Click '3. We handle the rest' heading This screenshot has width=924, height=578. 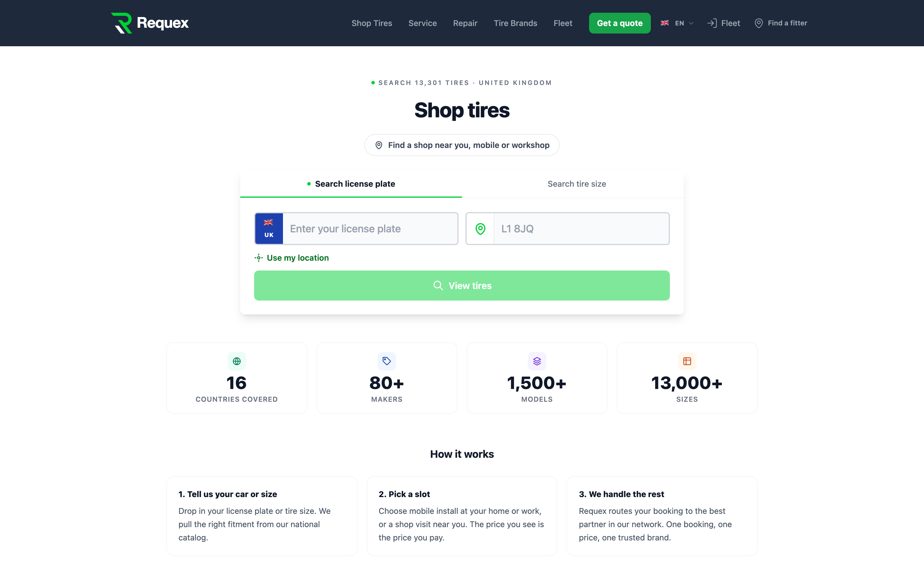[621, 494]
